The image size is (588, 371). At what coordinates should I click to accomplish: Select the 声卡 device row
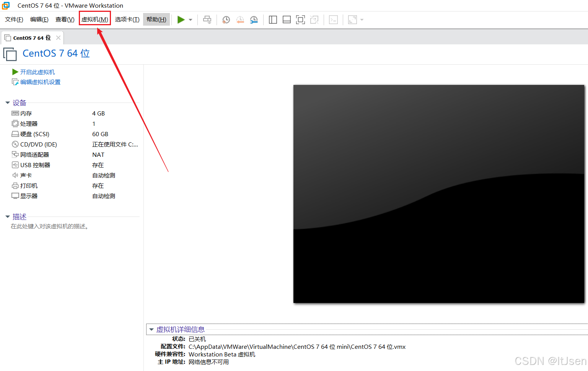[75, 175]
